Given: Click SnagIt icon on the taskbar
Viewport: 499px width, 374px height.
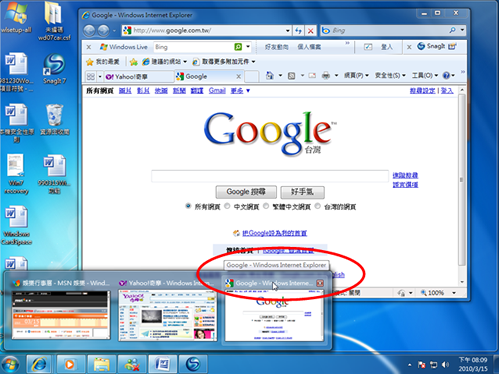Looking at the screenshot, I should click(193, 364).
